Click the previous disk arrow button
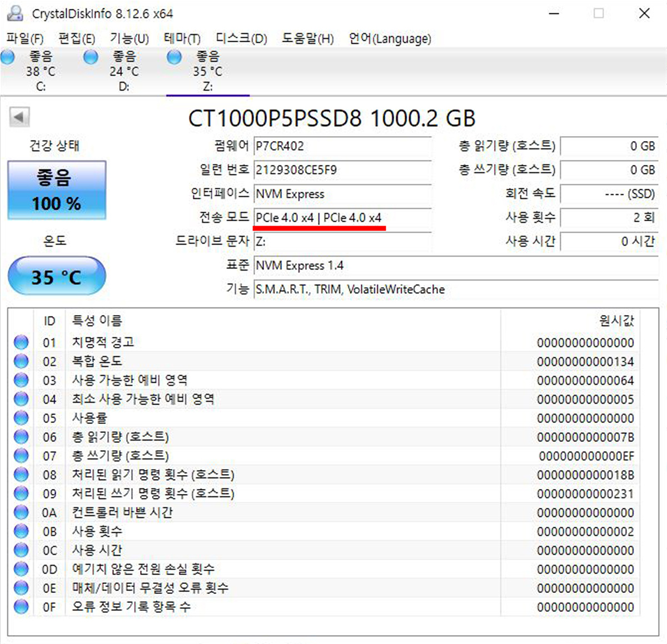Image resolution: width=667 pixels, height=644 pixels. coord(19,117)
